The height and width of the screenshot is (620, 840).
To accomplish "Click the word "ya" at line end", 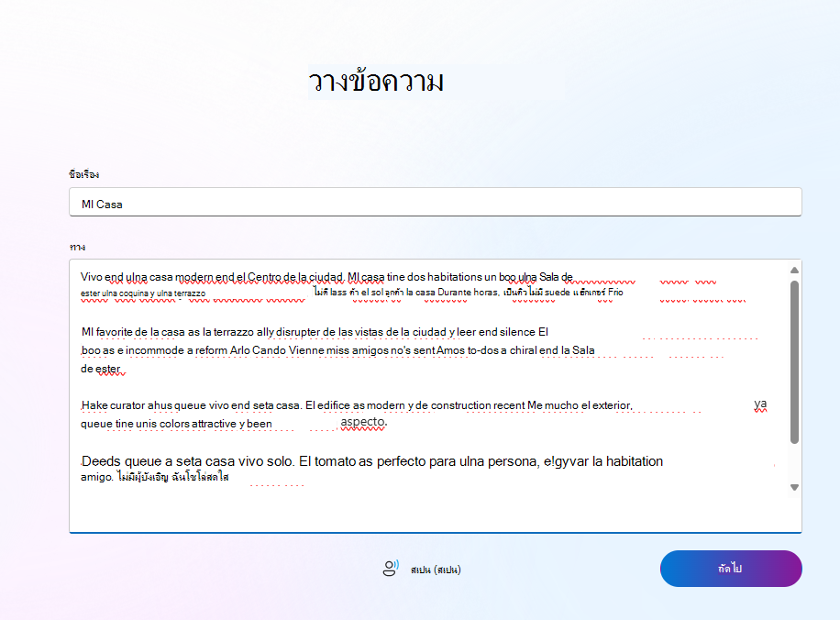I will coord(760,404).
